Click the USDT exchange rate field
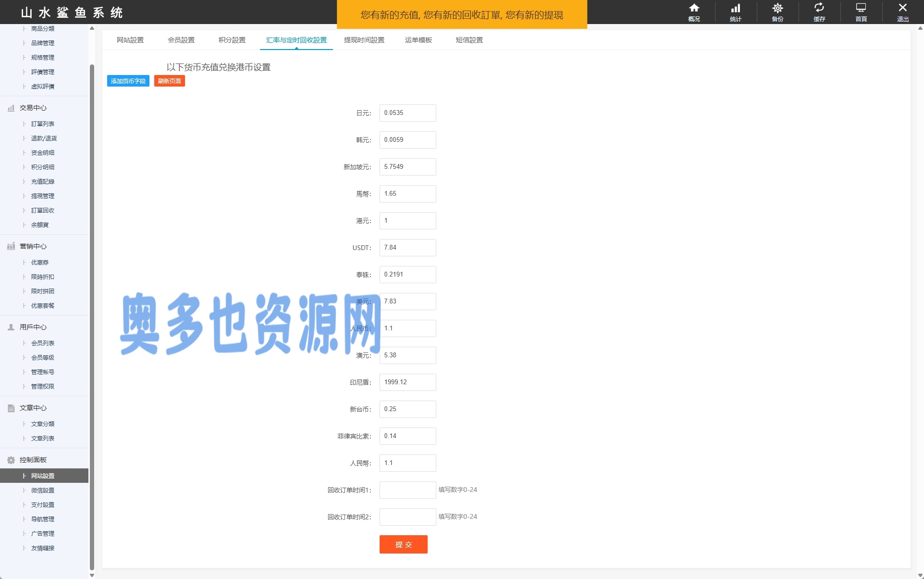 [407, 248]
